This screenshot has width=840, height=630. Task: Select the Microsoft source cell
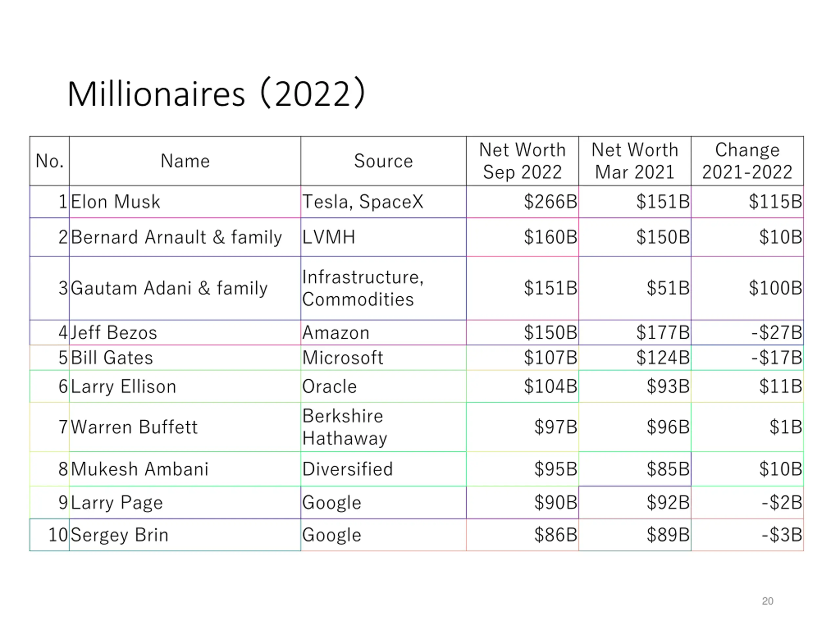click(x=384, y=358)
